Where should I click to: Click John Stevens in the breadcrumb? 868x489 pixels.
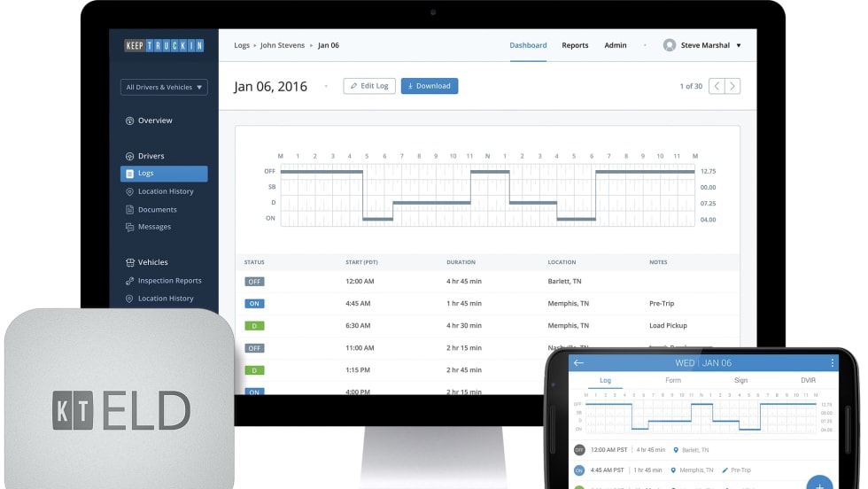(x=282, y=45)
